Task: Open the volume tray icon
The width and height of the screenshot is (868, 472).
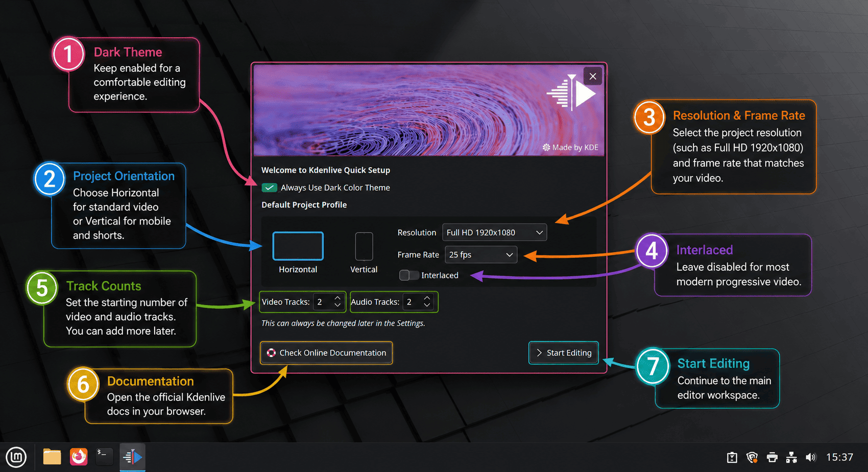Action: pyautogui.click(x=811, y=457)
